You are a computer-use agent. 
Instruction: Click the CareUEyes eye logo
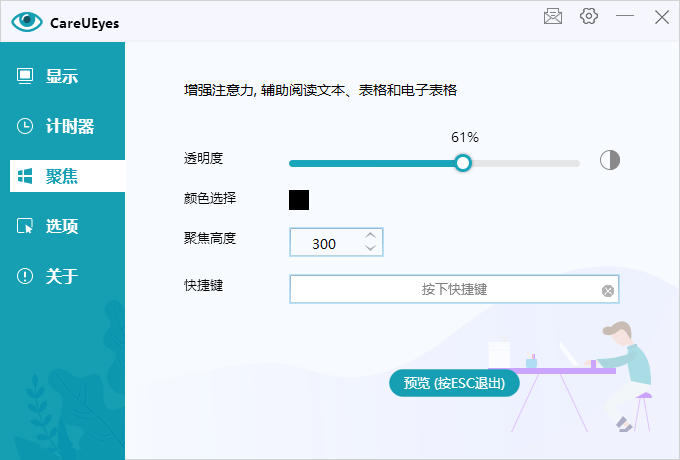point(26,21)
